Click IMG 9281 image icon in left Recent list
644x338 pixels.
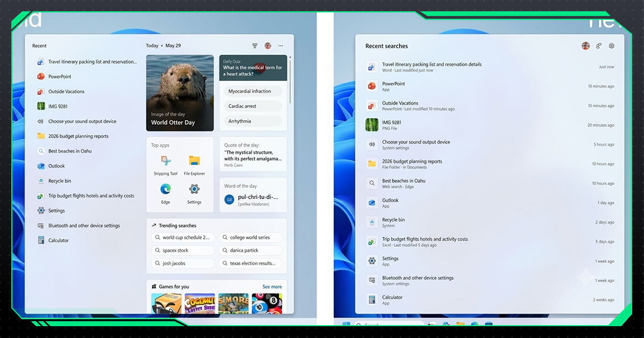tap(41, 106)
